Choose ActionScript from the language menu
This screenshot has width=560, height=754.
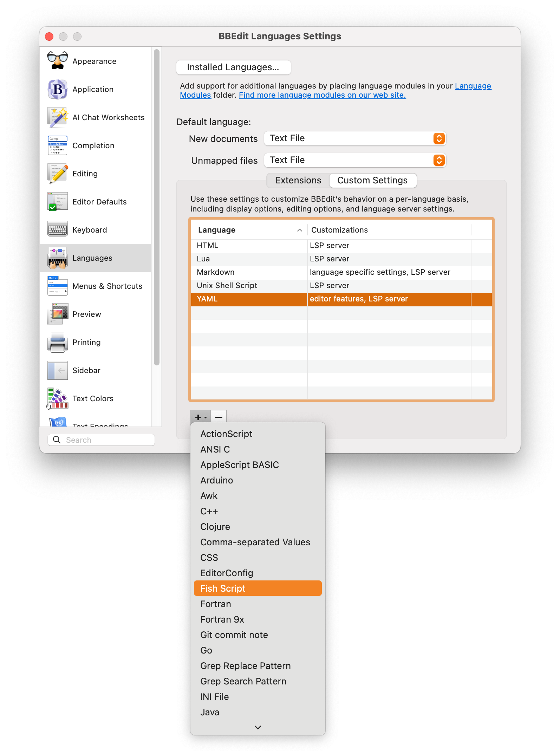[x=258, y=434]
